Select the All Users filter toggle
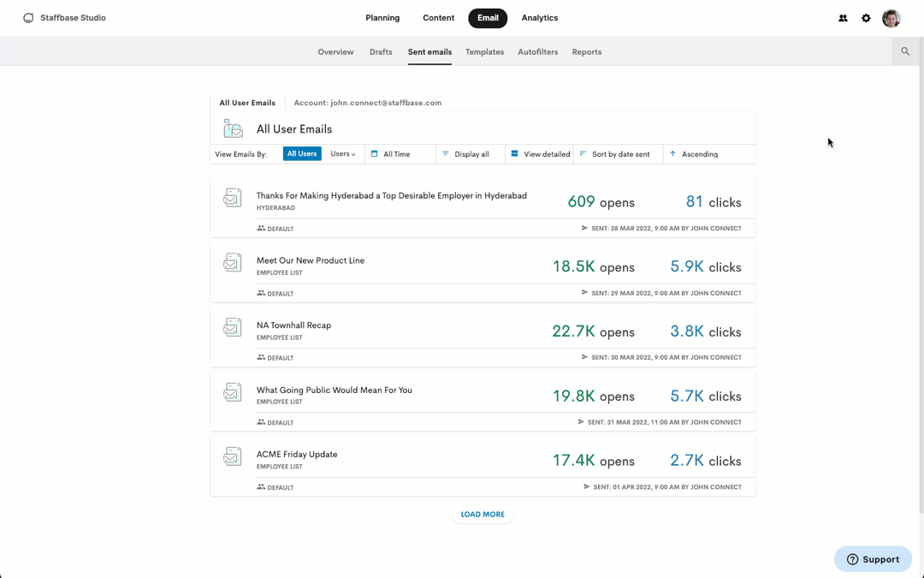Screen dimensions: 924x578 point(302,153)
